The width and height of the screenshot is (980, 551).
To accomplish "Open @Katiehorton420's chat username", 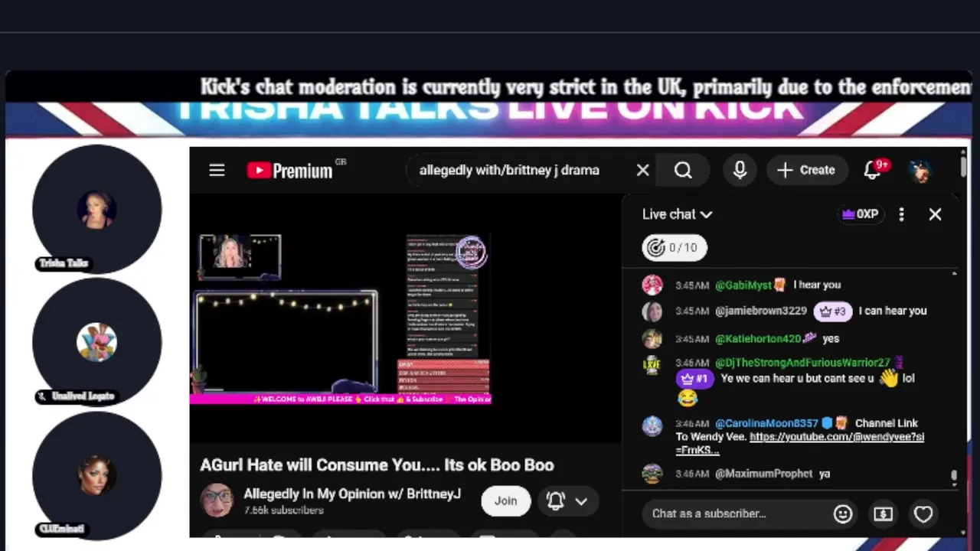I will pos(759,338).
